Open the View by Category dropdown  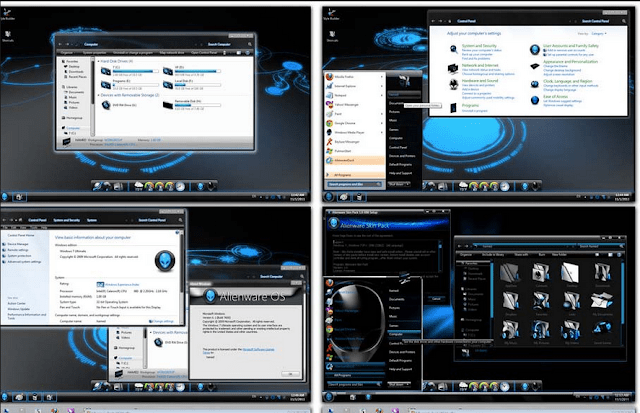point(599,33)
